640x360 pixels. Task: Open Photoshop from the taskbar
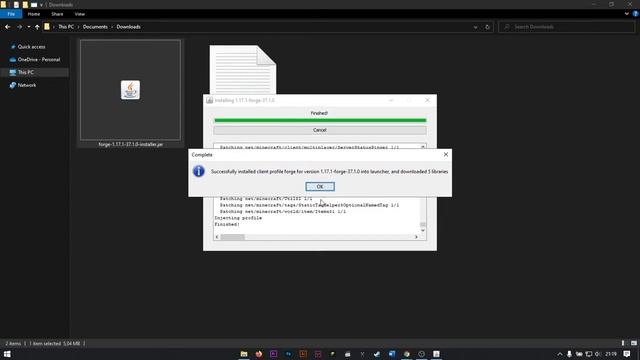288,354
